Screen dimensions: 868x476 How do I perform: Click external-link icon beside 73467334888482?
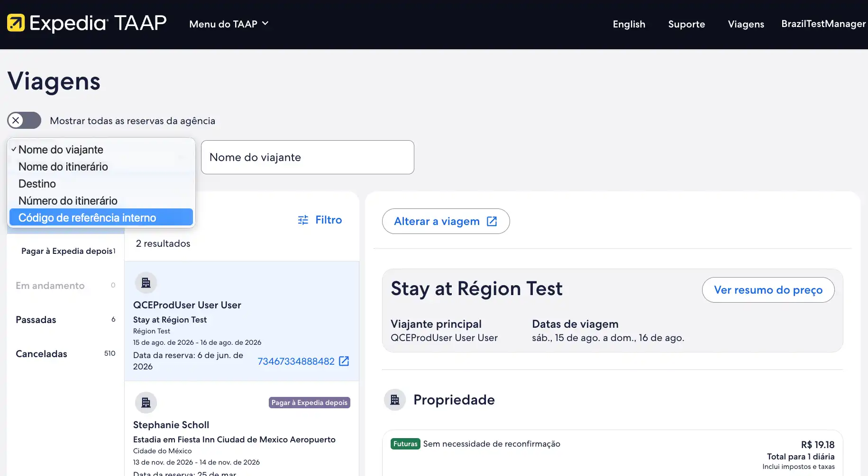point(344,361)
